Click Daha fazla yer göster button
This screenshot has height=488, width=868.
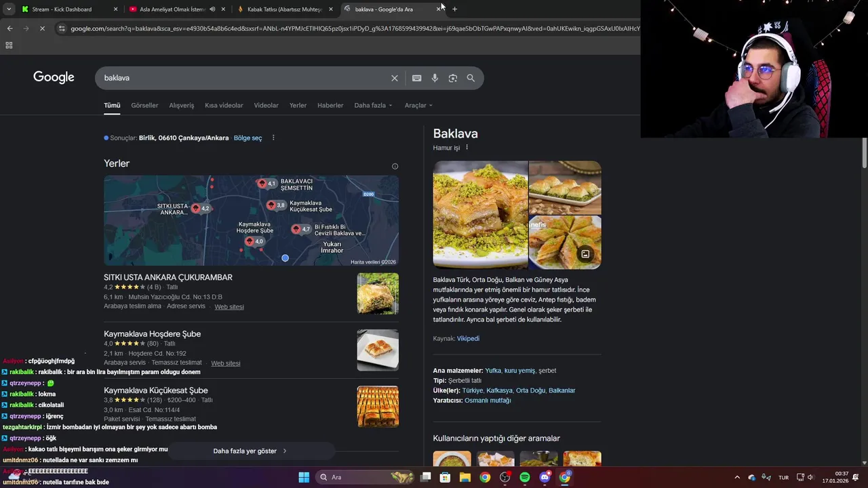point(250,451)
